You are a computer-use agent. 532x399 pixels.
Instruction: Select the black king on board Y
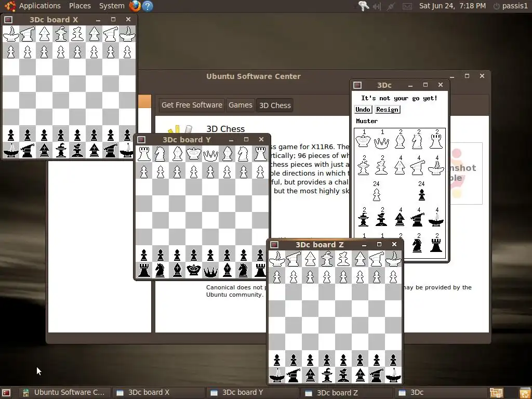(194, 270)
